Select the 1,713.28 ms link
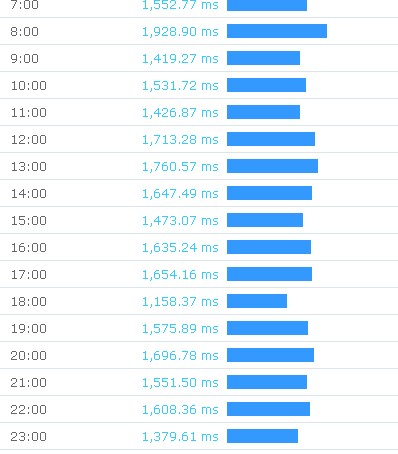 (180, 140)
